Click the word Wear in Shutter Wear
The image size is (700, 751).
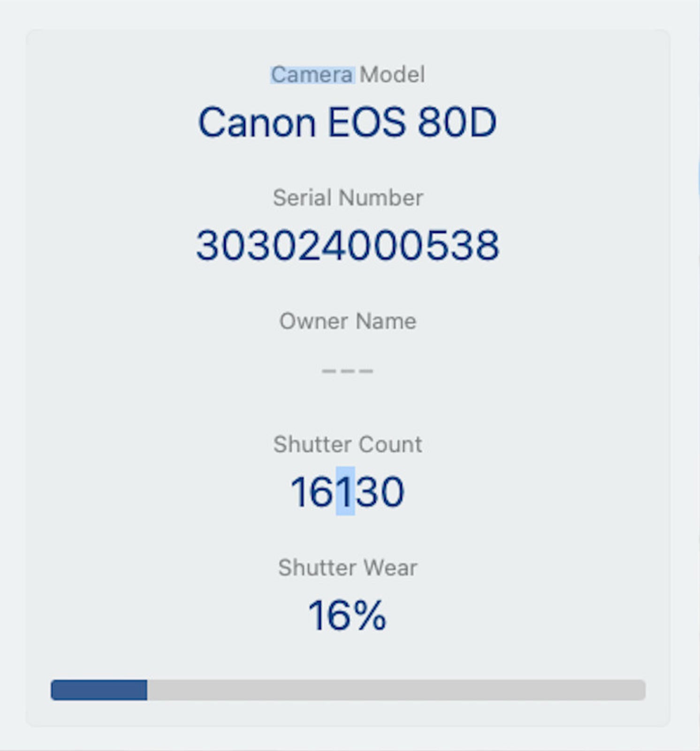tap(390, 568)
